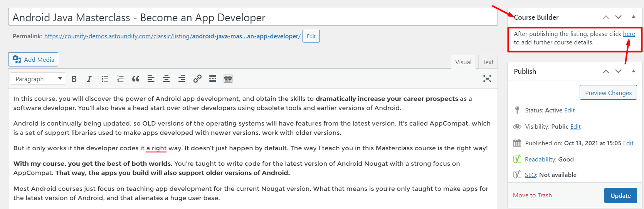Enter distraction-free fullscreen mode
The width and height of the screenshot is (644, 209).
487,79
